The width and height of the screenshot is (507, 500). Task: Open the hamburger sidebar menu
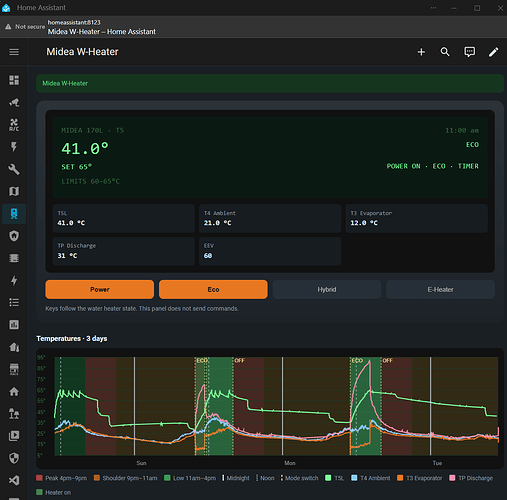[x=14, y=52]
